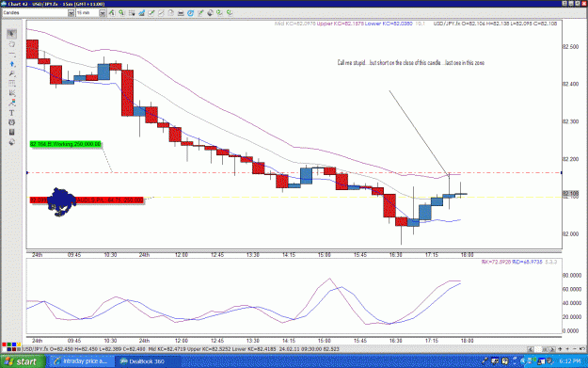Viewport: 588px width, 368px height.
Task: Click the blue refresh circular toolbar icon
Action: click(190, 13)
